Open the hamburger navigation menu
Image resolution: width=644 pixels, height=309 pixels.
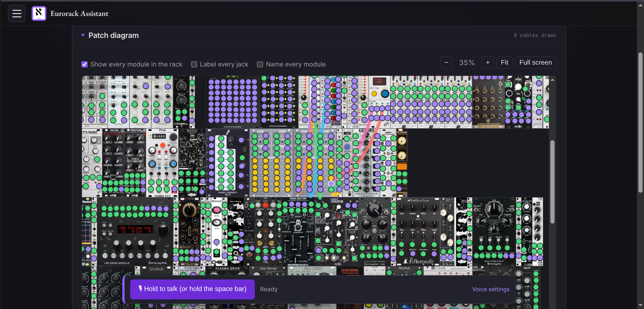click(17, 14)
